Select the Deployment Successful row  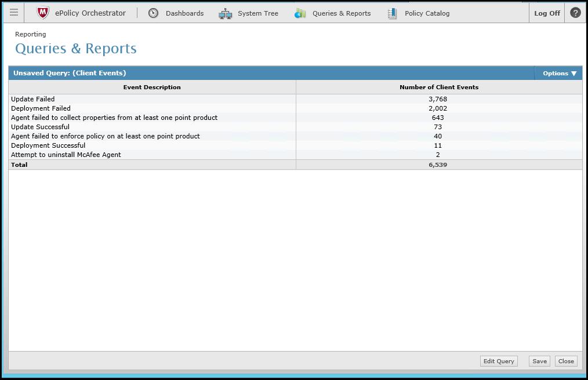click(x=296, y=145)
